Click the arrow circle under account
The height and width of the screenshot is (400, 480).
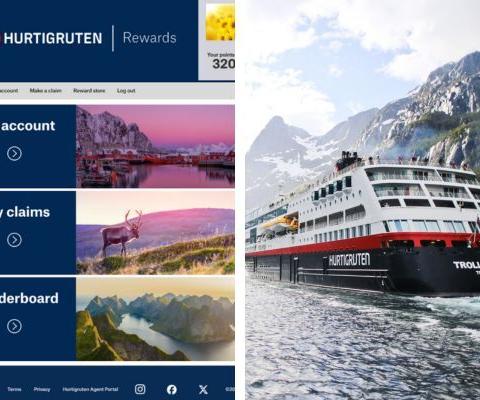pyautogui.click(x=14, y=153)
